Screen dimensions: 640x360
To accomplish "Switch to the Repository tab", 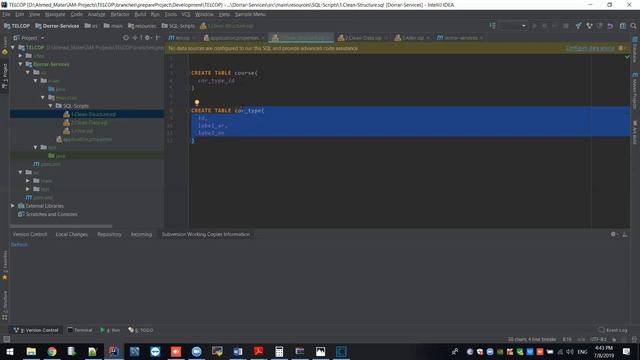I will click(109, 234).
